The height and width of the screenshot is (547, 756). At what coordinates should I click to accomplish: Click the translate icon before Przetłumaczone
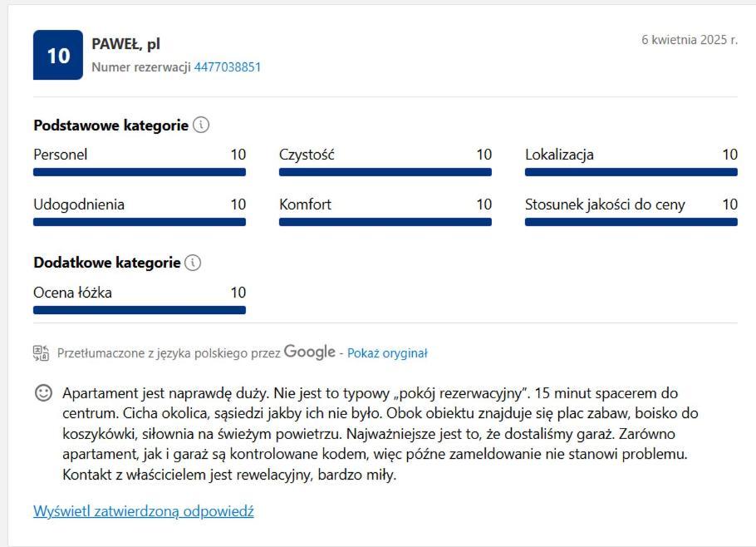(x=41, y=353)
